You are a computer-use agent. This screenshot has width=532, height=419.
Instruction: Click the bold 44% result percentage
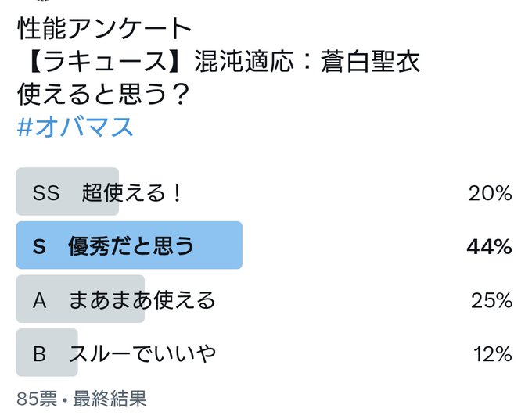point(489,246)
